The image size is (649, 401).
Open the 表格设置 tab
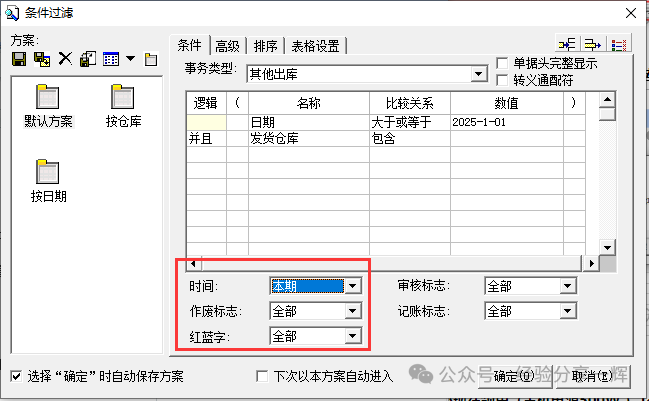[x=315, y=45]
